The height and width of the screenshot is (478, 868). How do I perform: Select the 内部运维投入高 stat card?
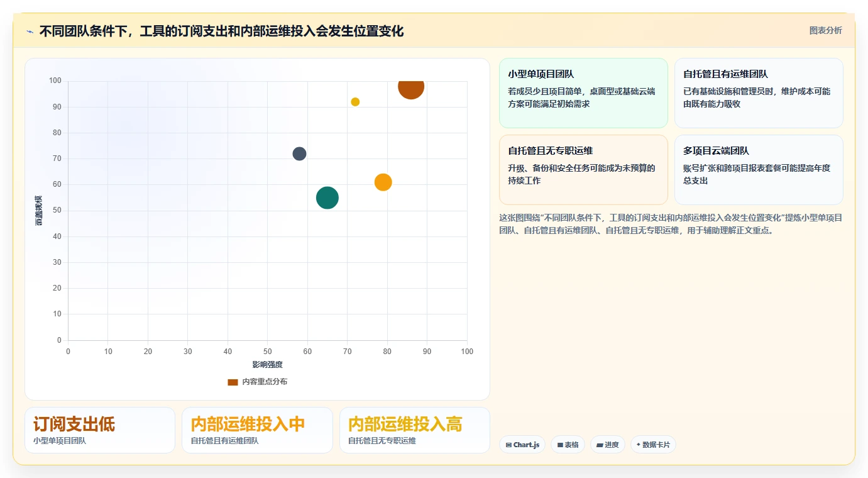tap(415, 430)
